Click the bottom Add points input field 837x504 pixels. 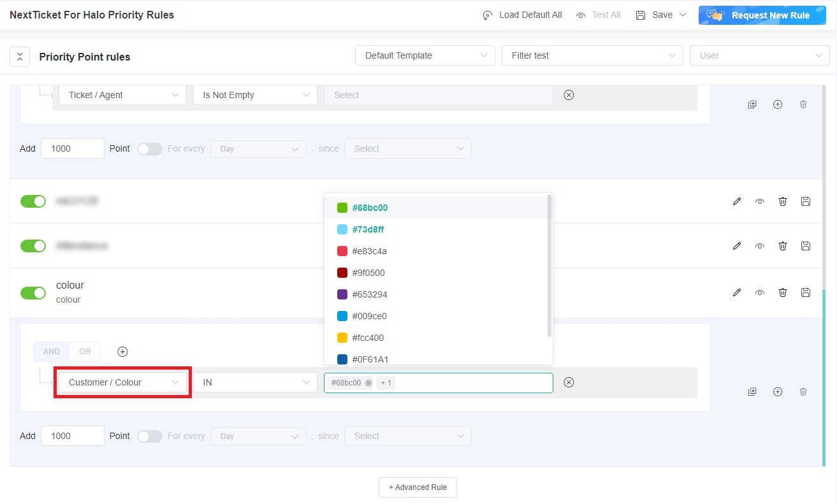click(x=72, y=436)
